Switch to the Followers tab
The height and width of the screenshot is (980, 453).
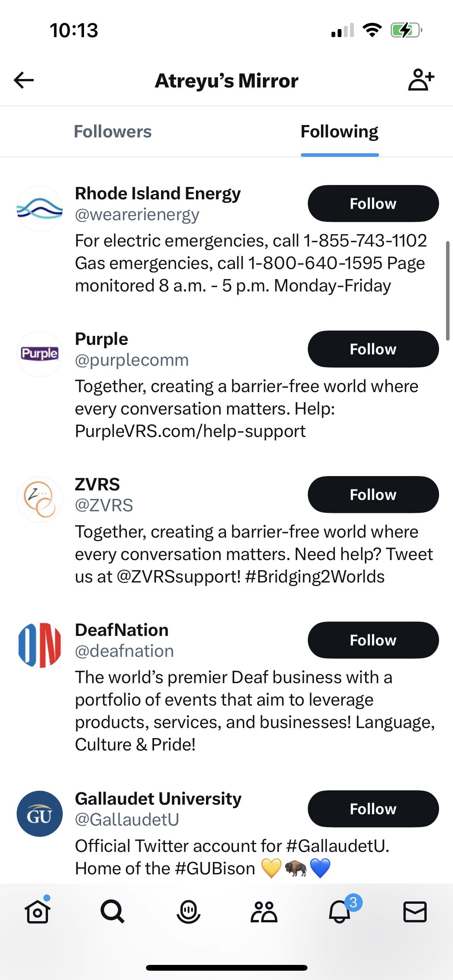pyautogui.click(x=113, y=132)
